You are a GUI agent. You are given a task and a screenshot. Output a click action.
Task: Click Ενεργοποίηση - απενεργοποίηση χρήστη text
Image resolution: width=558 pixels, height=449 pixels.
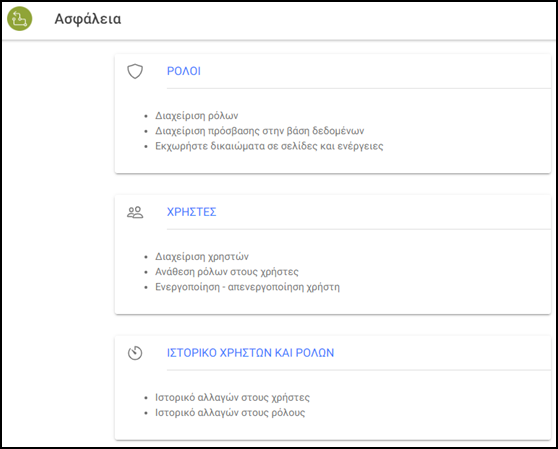[247, 287]
